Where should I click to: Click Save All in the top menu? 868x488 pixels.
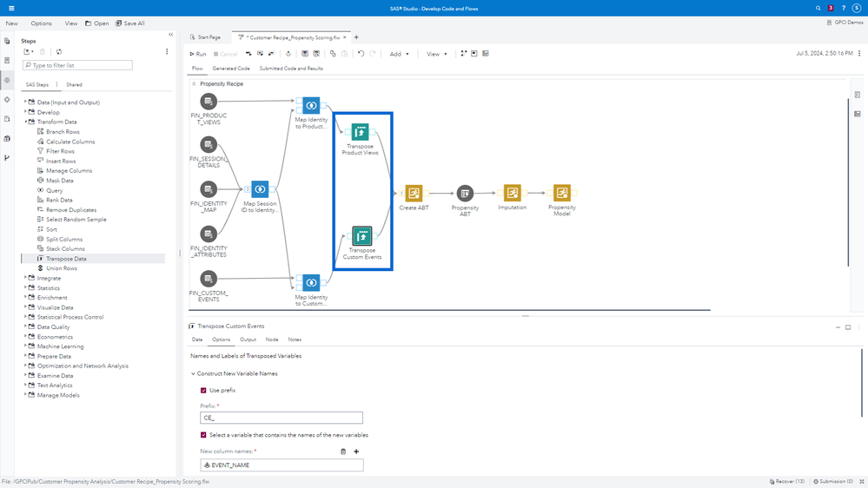(131, 23)
